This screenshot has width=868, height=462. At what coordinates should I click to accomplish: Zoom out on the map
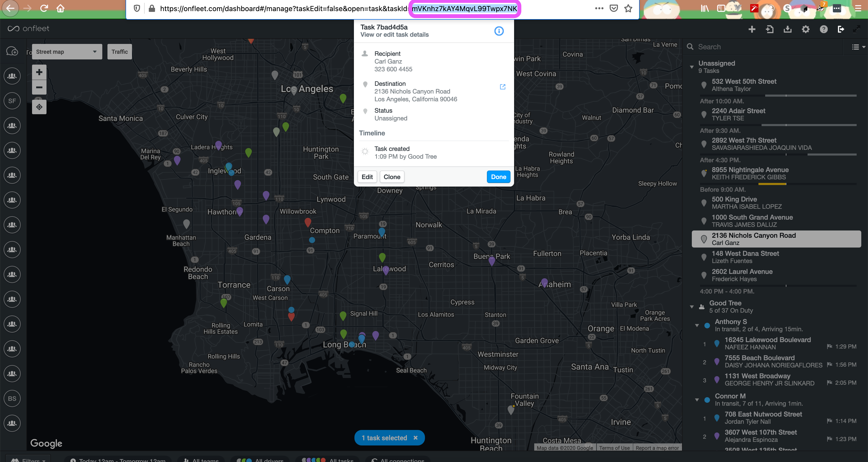[x=39, y=87]
